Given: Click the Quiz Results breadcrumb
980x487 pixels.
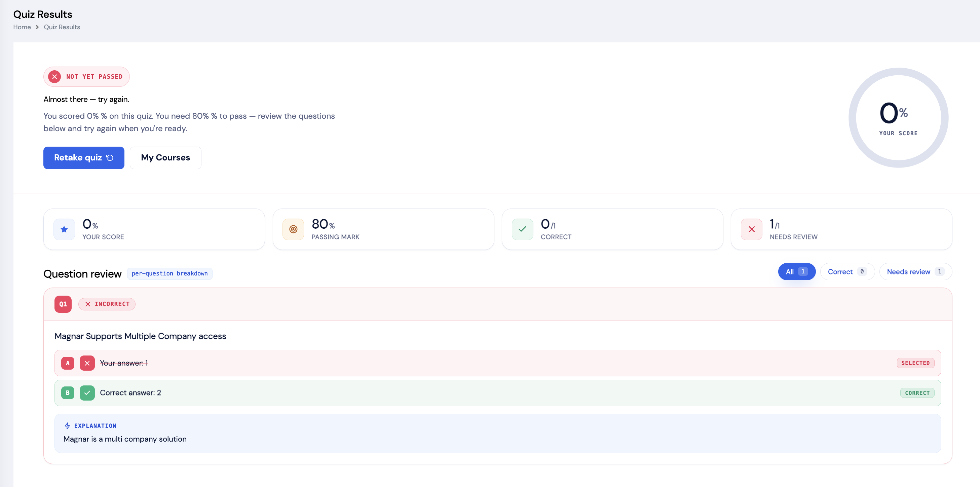Looking at the screenshot, I should click(x=62, y=27).
